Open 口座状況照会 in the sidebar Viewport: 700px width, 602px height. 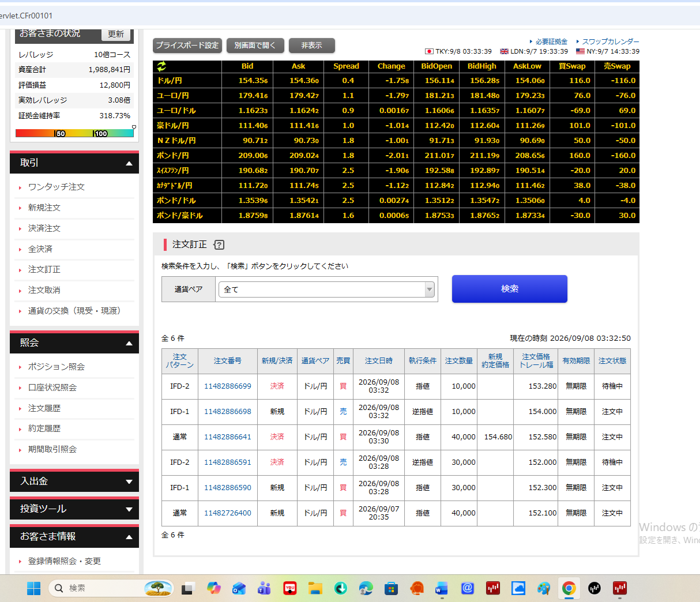[52, 387]
